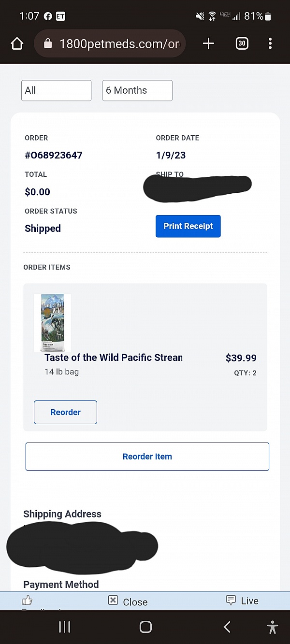Tap the browser home icon
The width and height of the screenshot is (290, 644).
click(x=17, y=44)
